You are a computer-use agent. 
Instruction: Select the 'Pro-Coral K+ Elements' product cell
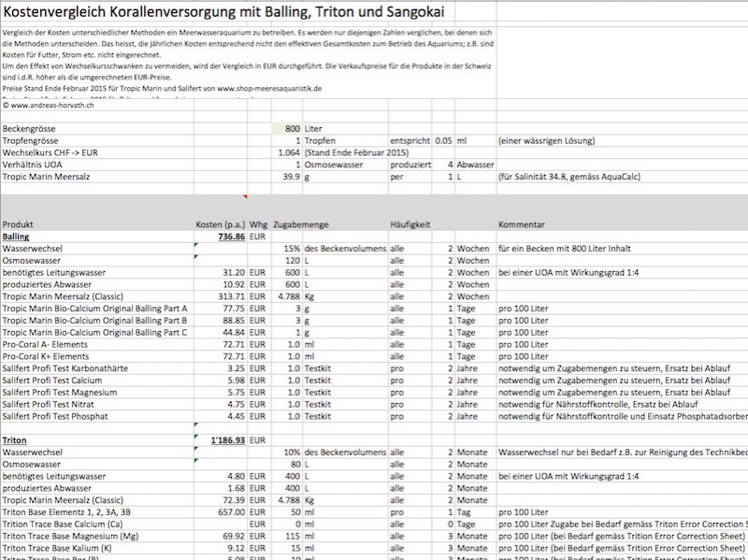tap(46, 356)
